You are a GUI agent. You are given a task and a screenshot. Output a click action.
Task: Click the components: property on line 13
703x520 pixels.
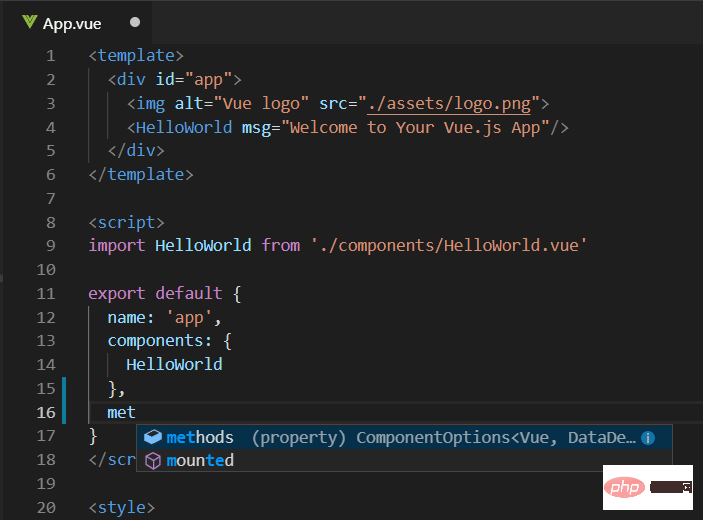point(160,341)
